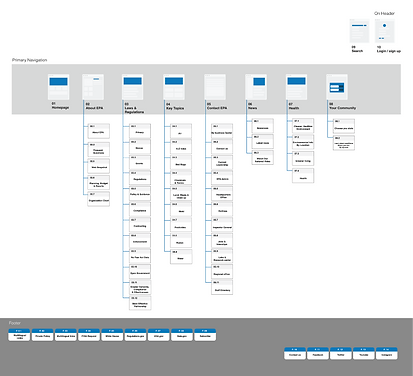
Task: Select the Water card under Key Topics
Action: (x=181, y=257)
